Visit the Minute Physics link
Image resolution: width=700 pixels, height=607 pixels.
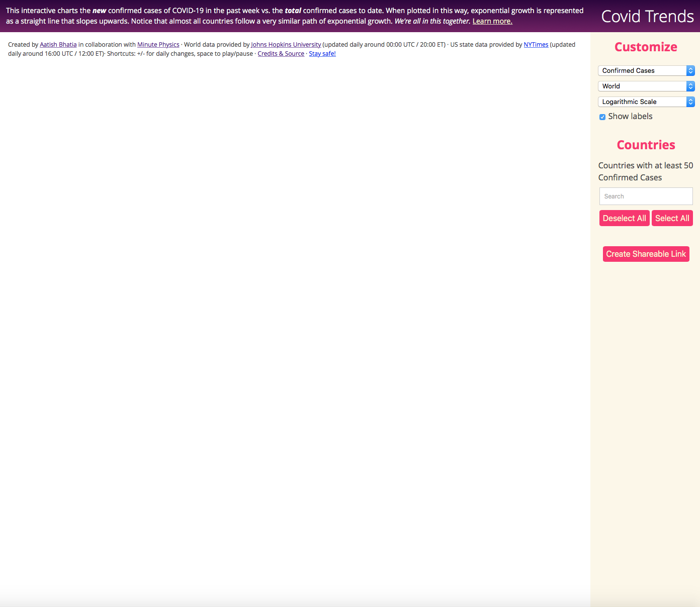[x=158, y=45]
